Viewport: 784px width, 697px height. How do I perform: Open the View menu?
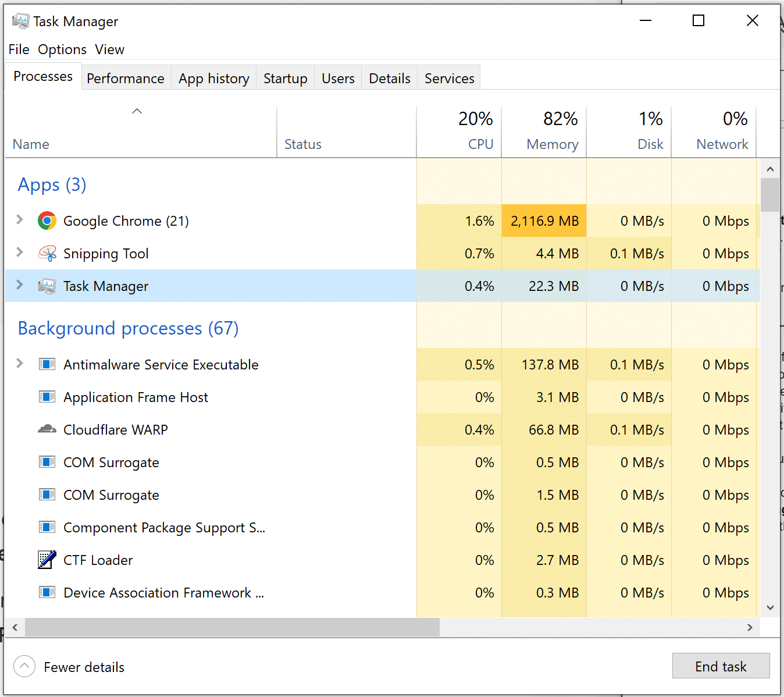(109, 49)
